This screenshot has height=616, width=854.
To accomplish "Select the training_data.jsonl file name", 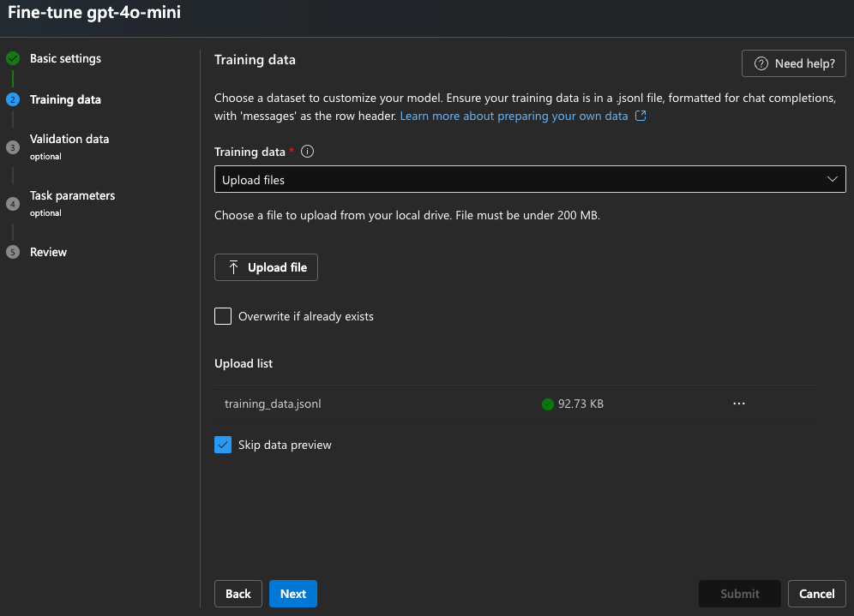I will (x=273, y=404).
